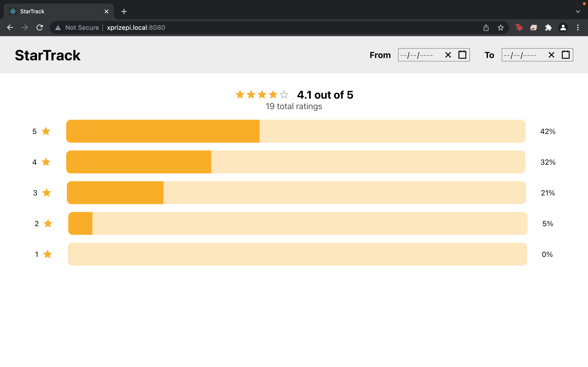Image resolution: width=588 pixels, height=367 pixels.
Task: Clear the To date field
Action: pos(551,55)
